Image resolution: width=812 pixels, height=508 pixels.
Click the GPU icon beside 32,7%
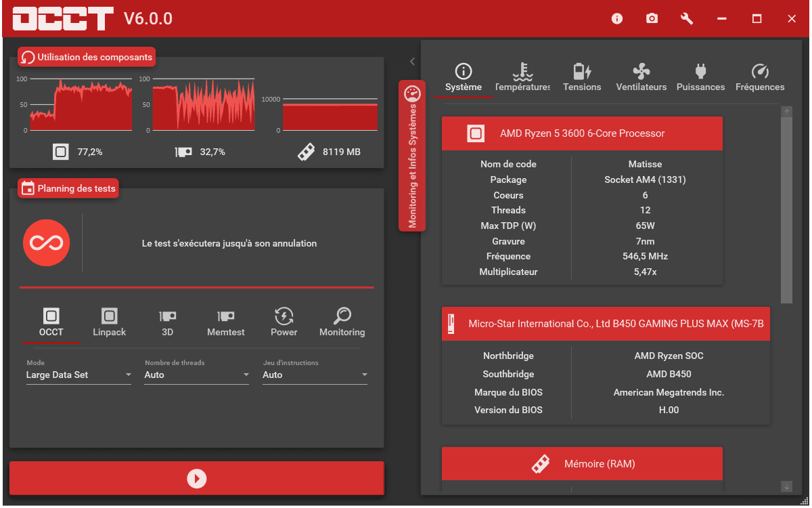(x=183, y=152)
